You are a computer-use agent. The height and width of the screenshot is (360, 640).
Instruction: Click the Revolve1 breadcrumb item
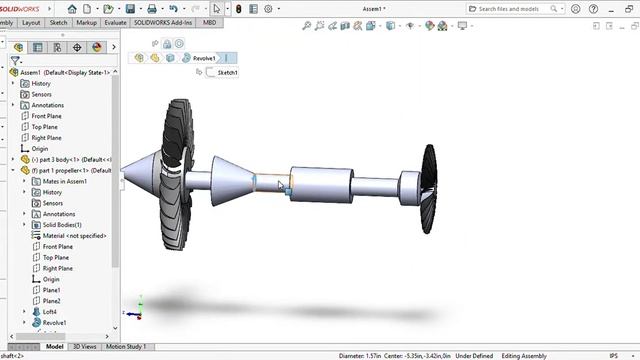tap(199, 58)
